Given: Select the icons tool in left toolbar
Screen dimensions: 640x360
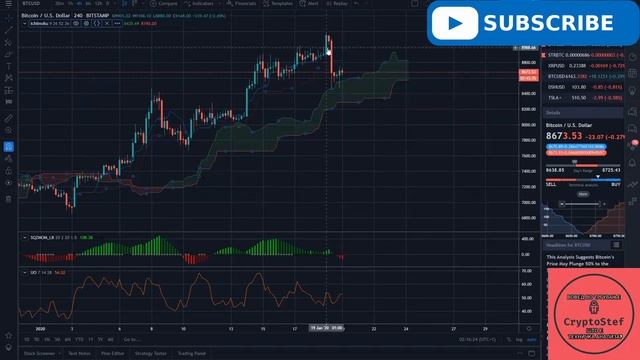Looking at the screenshot, I should point(9,102).
